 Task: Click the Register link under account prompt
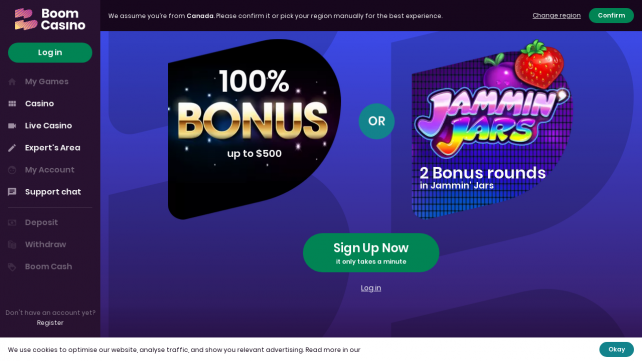(x=50, y=323)
